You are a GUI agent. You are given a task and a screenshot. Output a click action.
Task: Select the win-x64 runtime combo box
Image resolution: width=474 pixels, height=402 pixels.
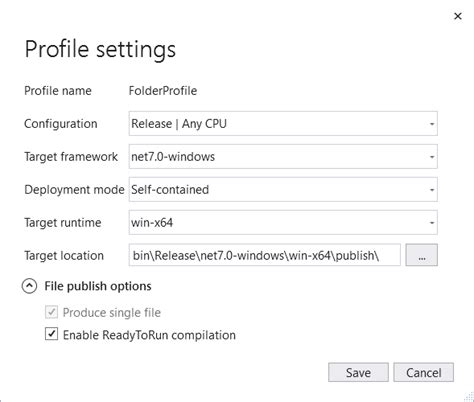(283, 222)
